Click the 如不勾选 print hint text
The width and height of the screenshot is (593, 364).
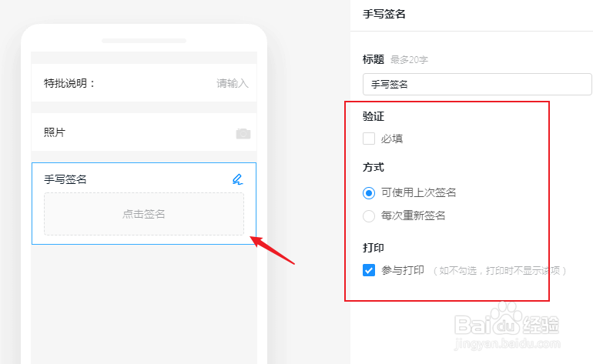(499, 271)
